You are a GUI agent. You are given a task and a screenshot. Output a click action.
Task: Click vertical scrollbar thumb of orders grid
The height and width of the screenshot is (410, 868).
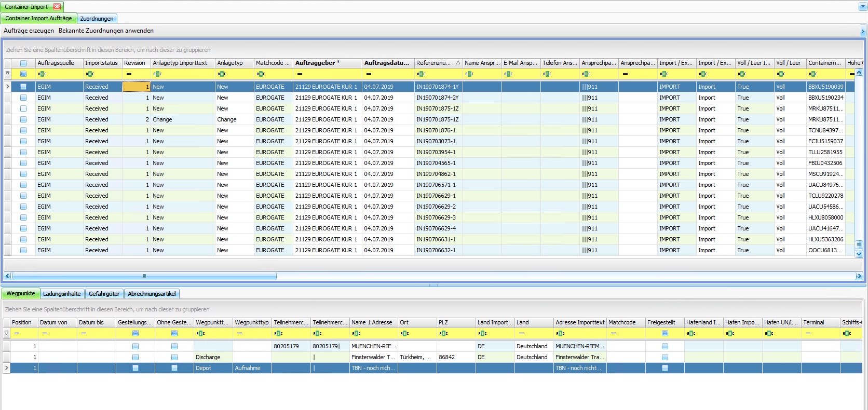(859, 244)
